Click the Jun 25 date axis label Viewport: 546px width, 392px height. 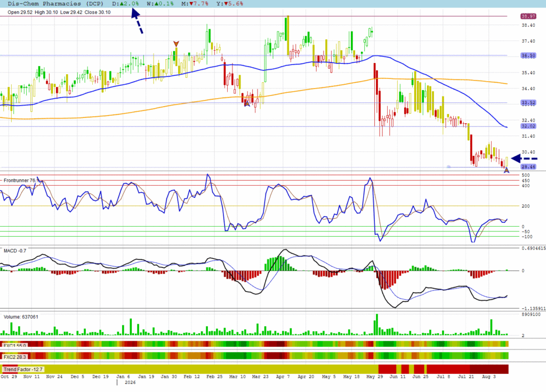pyautogui.click(x=420, y=377)
